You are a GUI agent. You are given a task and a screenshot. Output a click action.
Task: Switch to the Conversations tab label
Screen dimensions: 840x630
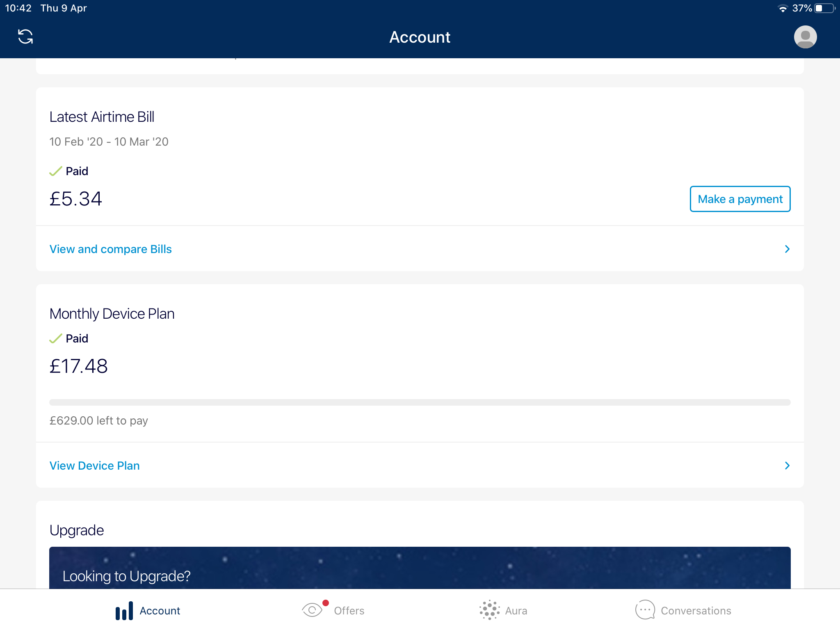[696, 611]
